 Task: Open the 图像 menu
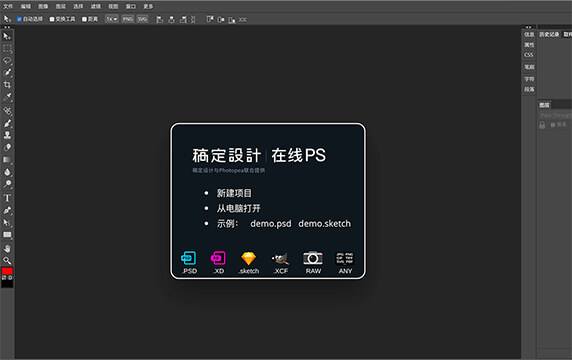coord(43,6)
